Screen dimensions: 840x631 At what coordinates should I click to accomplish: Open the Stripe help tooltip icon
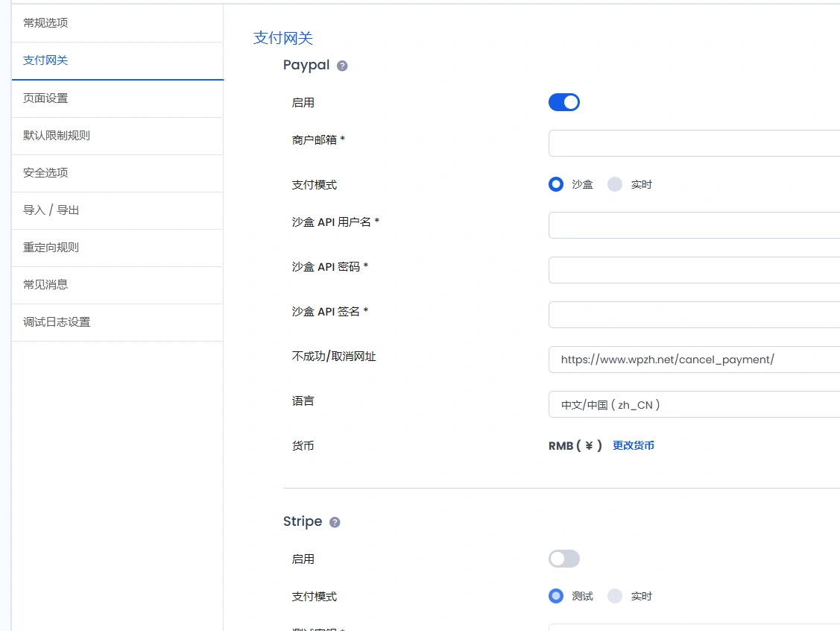coord(335,521)
